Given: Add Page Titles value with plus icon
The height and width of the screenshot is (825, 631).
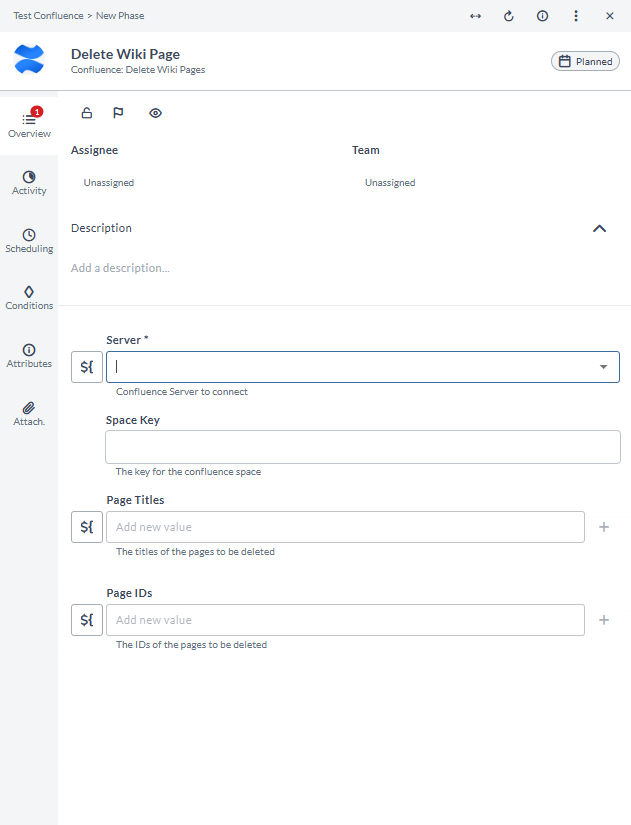Looking at the screenshot, I should 604,527.
